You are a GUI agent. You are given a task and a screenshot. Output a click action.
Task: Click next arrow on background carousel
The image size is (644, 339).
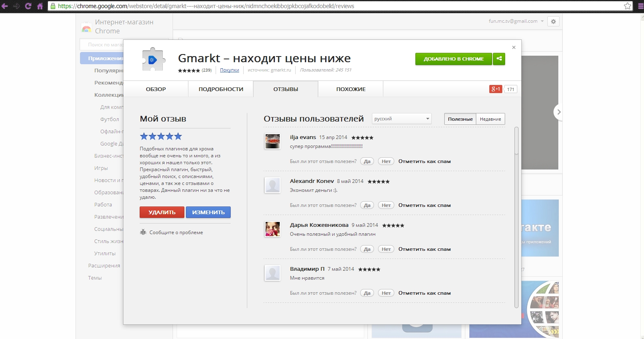(558, 112)
